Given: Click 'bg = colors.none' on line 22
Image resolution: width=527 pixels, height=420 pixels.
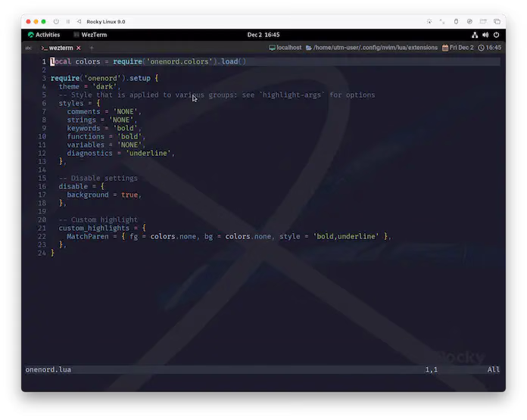Looking at the screenshot, I should pyautogui.click(x=238, y=237).
